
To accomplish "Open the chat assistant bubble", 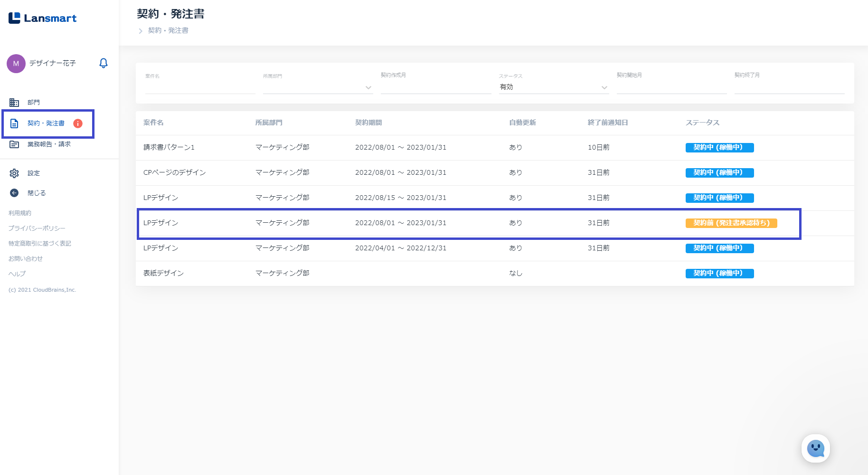I will [x=815, y=448].
